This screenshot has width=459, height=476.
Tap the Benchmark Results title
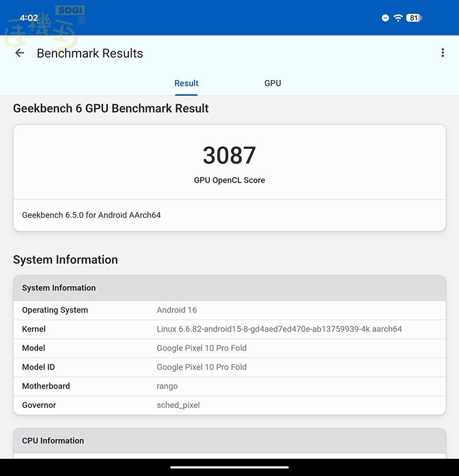pyautogui.click(x=90, y=53)
